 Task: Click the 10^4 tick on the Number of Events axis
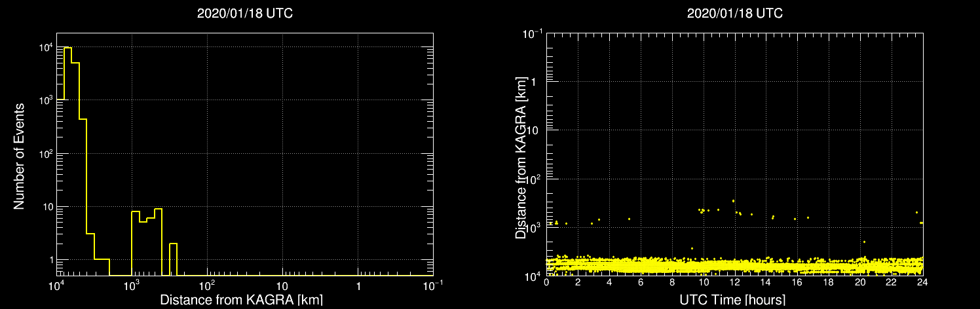(45, 46)
